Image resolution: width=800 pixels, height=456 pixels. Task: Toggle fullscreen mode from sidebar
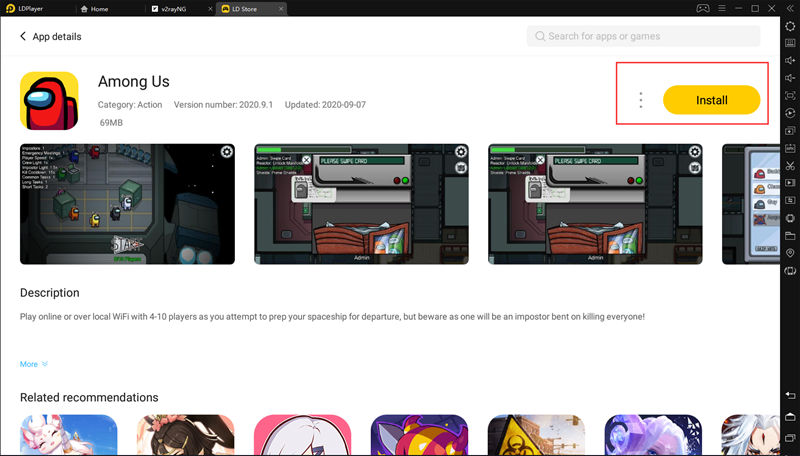[790, 95]
